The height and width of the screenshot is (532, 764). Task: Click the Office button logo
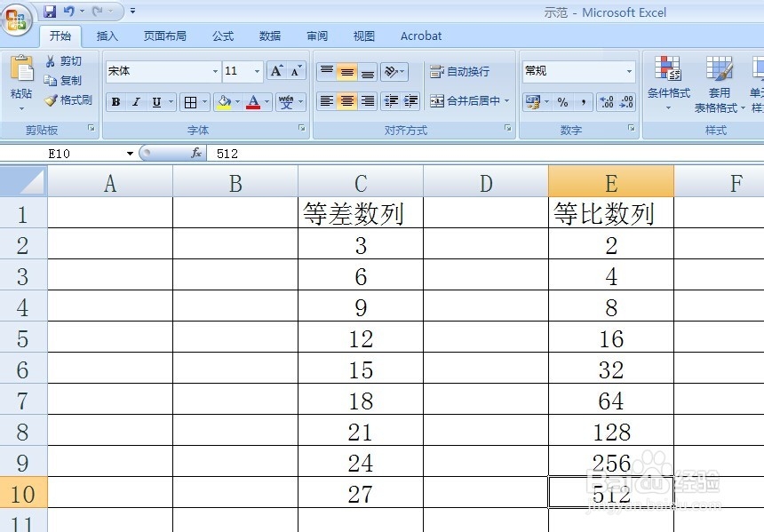[x=16, y=20]
